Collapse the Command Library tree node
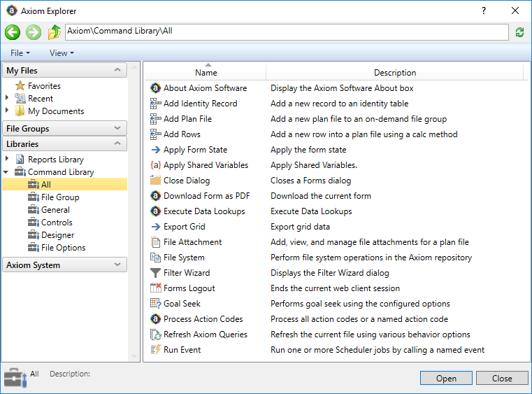This screenshot has height=394, width=532. [x=7, y=172]
